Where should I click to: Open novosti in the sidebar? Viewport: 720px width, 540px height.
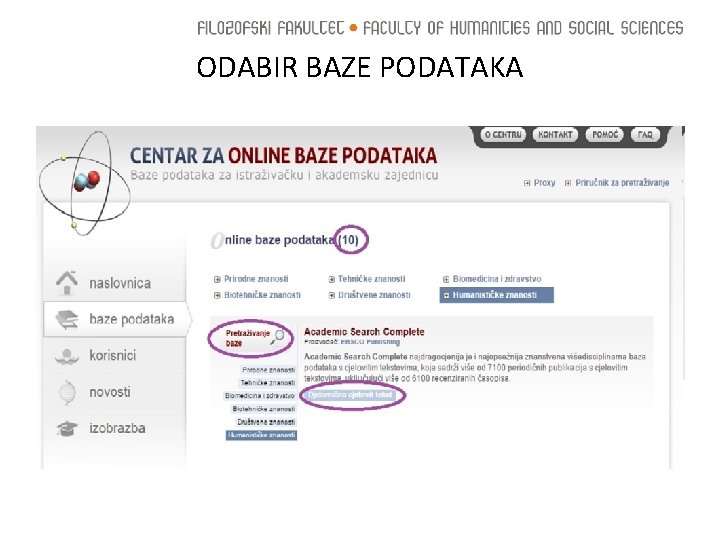click(x=110, y=392)
